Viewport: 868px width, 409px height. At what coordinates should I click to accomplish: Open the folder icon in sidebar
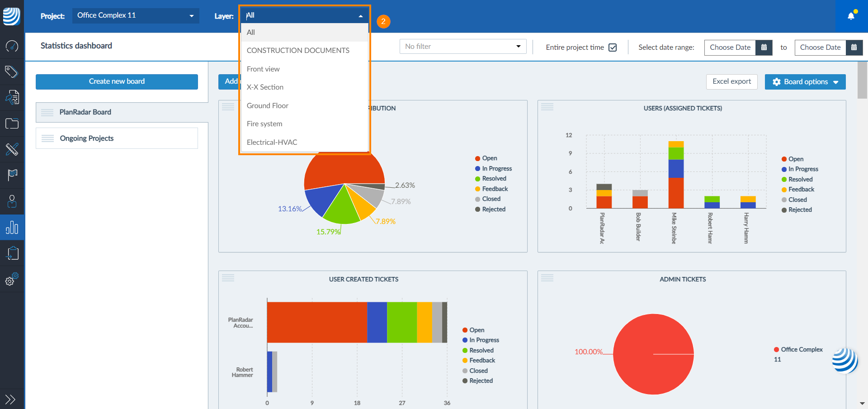12,124
